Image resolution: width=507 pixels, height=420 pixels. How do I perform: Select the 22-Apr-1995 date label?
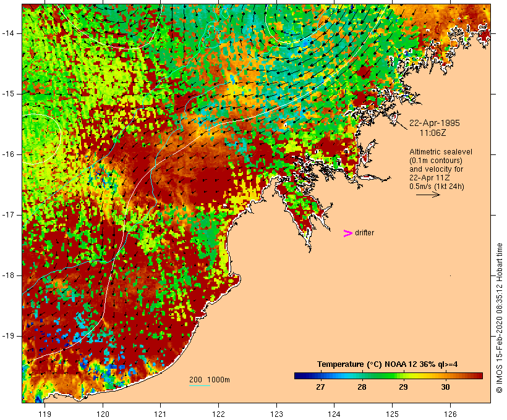coord(435,123)
